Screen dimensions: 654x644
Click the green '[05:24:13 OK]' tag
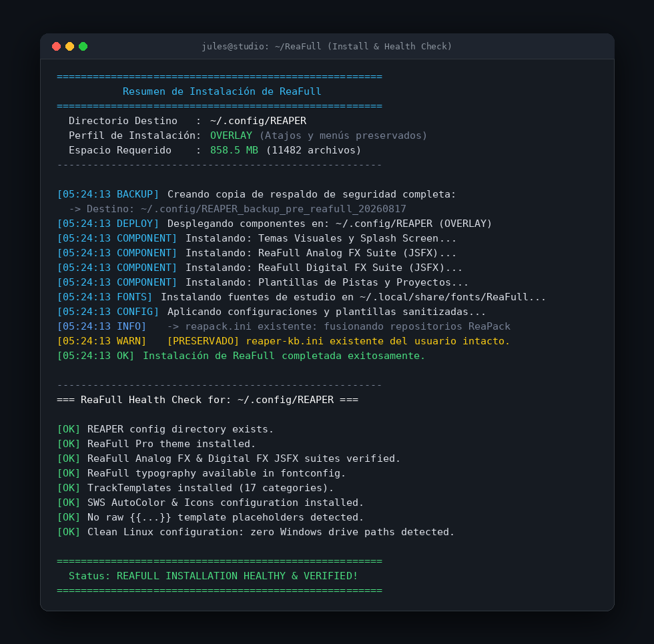click(x=95, y=356)
